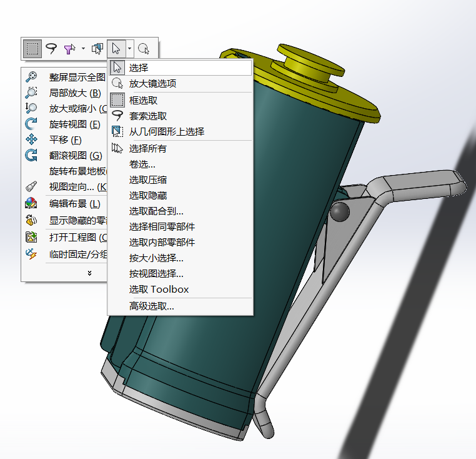
Task: Click 卷选... menu entry
Action: point(181,164)
